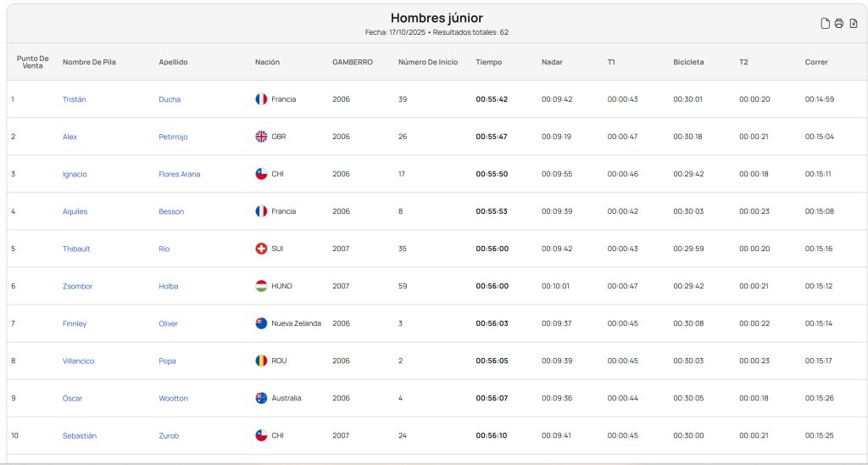Click the French flag beside Tristán Ducha

(261, 99)
